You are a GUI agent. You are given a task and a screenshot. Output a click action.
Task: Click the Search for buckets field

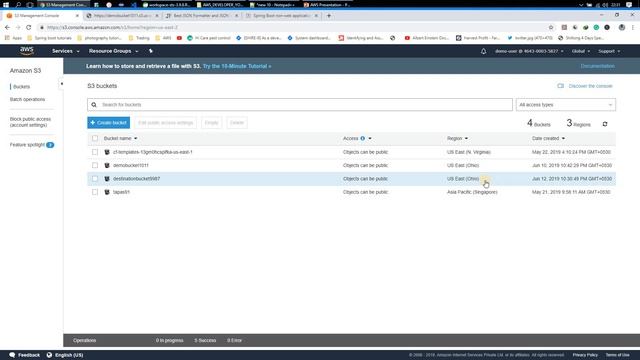pos(300,105)
